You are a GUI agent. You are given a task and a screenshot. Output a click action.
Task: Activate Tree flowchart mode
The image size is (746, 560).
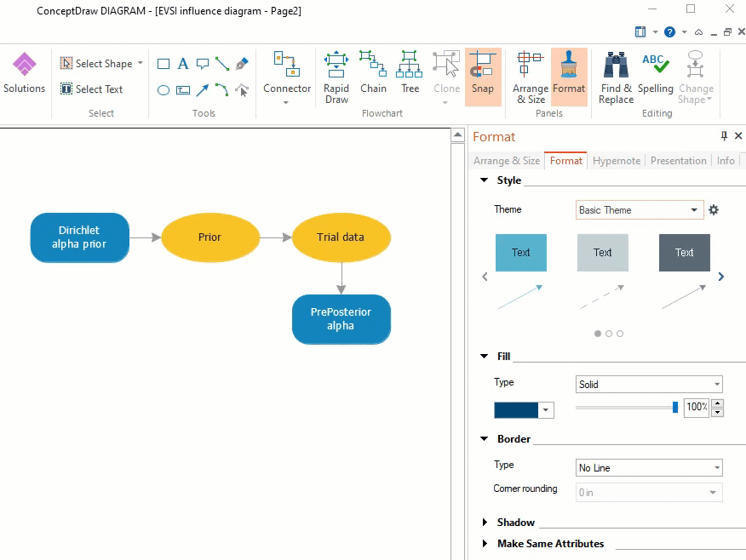410,72
